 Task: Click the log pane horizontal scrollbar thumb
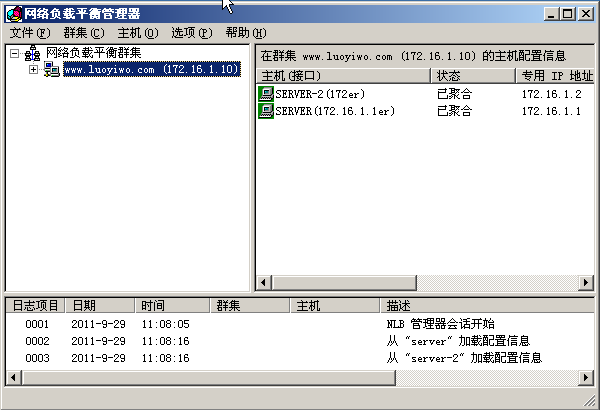pyautogui.click(x=209, y=377)
